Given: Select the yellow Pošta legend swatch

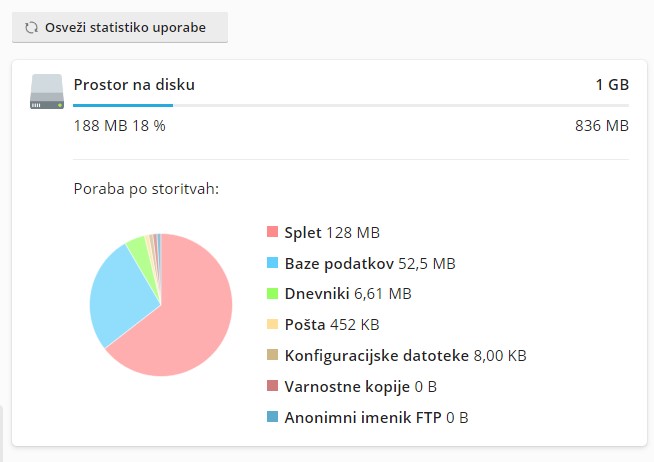Looking at the screenshot, I should click(272, 324).
